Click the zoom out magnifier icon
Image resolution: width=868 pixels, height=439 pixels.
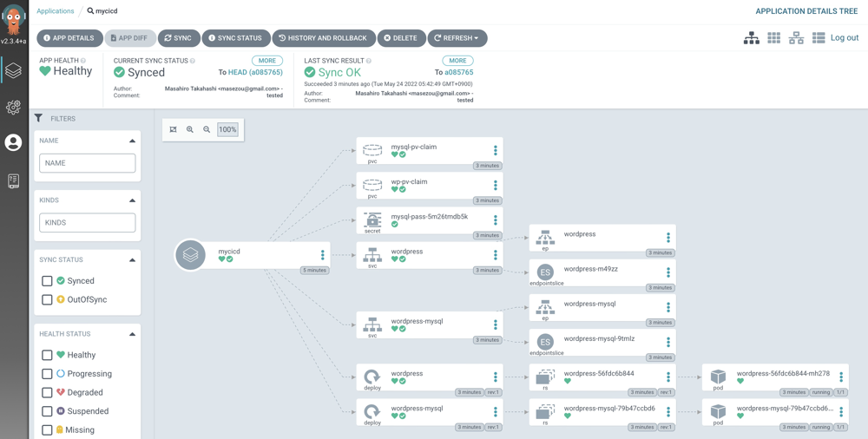click(x=207, y=129)
